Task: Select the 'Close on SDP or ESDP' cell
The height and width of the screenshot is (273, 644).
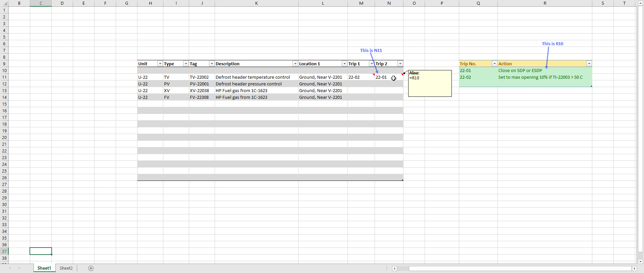Action: [545, 70]
